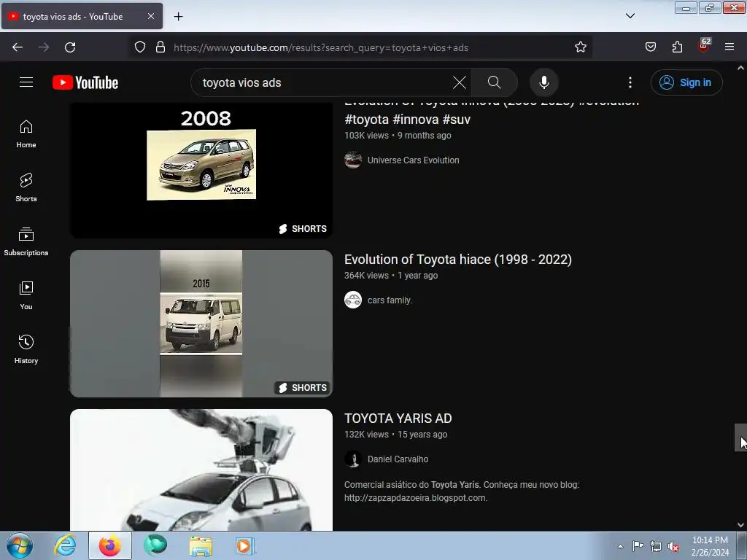The image size is (747, 560).
Task: Open media player from taskbar
Action: click(245, 545)
